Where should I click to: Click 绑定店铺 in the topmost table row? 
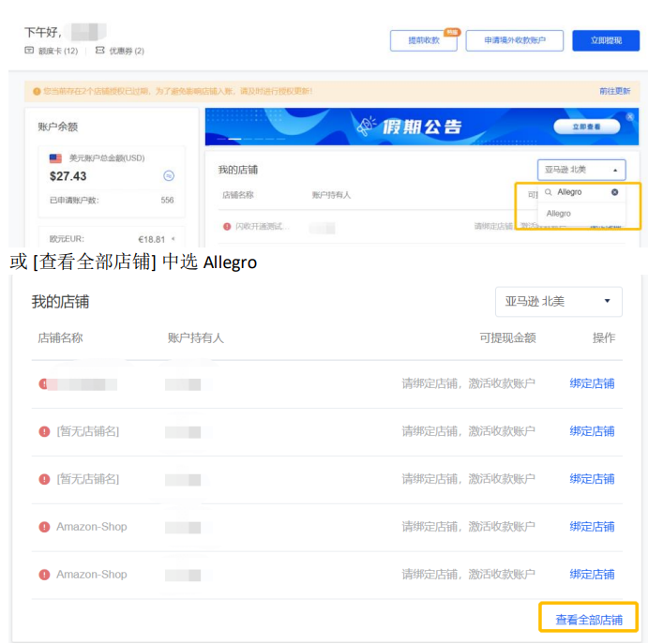592,383
